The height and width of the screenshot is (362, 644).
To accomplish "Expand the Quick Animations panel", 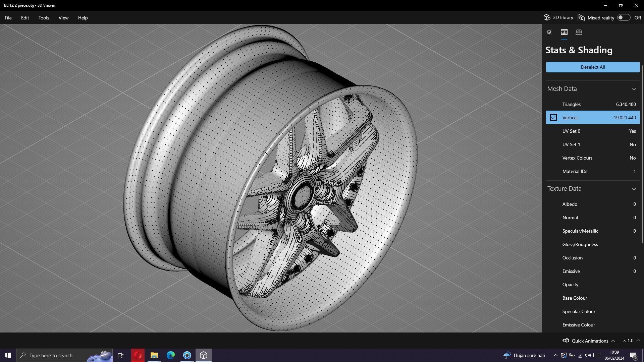I will pyautogui.click(x=613, y=341).
